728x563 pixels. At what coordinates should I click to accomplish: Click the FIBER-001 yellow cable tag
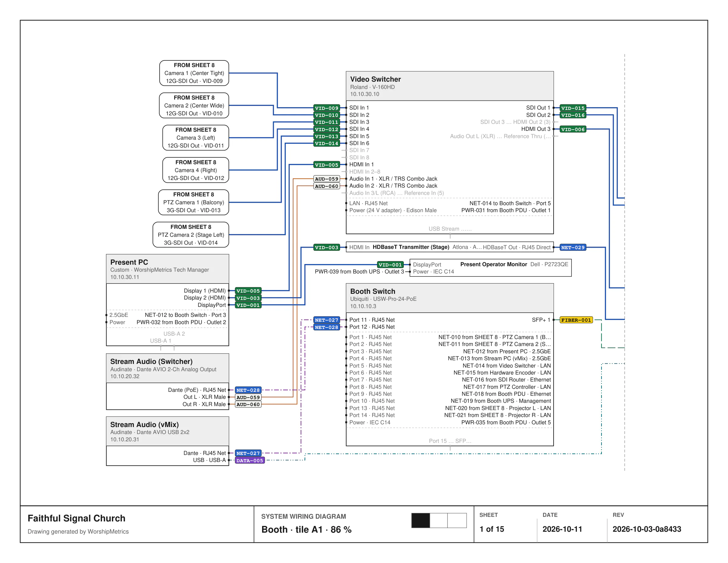tap(576, 320)
